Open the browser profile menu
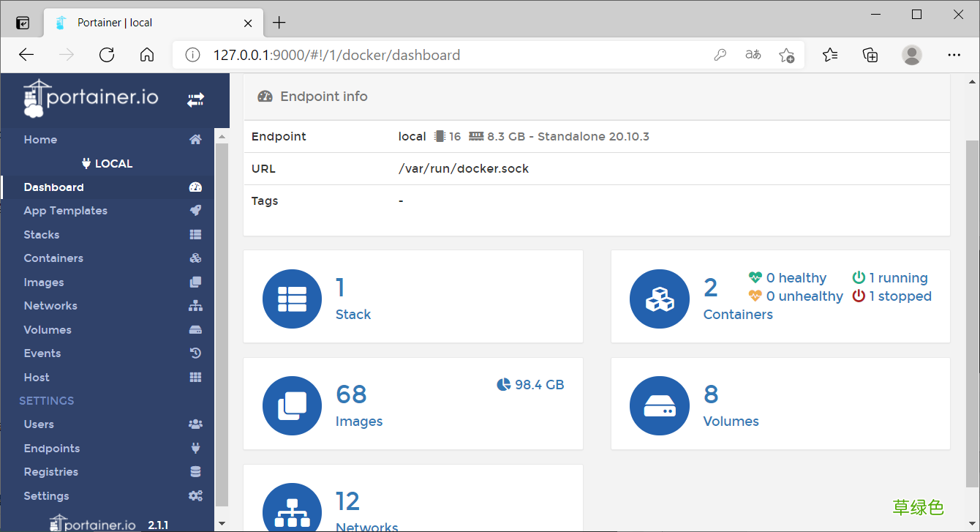The width and height of the screenshot is (980, 532). point(912,54)
